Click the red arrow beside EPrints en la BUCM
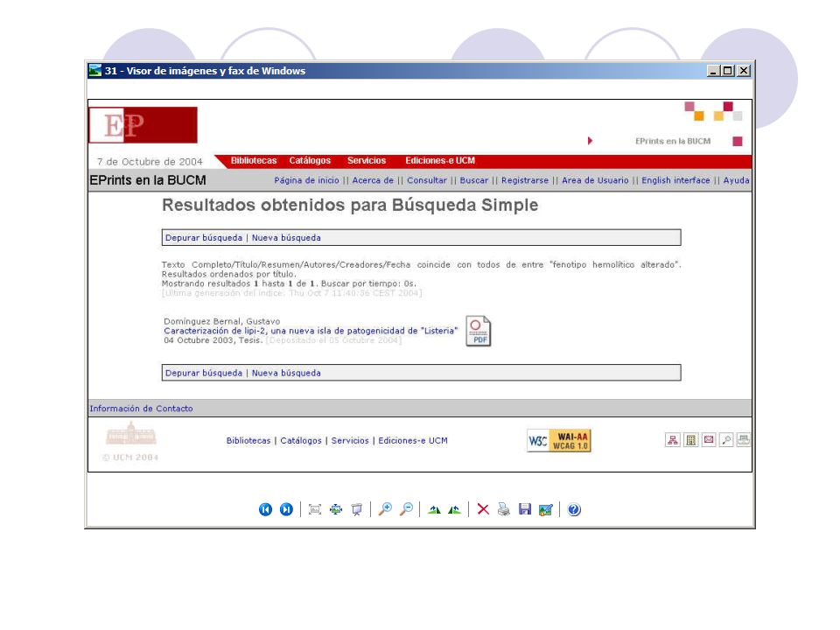 point(590,141)
